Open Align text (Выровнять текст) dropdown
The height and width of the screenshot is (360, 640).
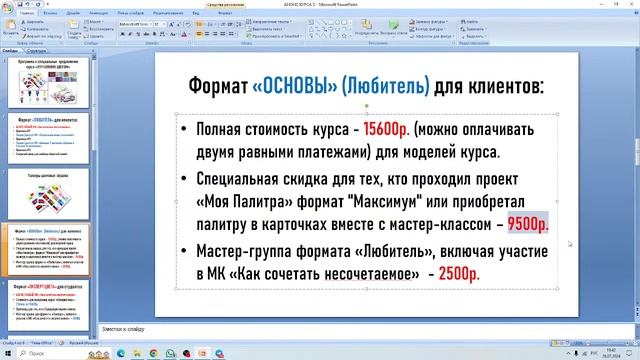(x=266, y=29)
